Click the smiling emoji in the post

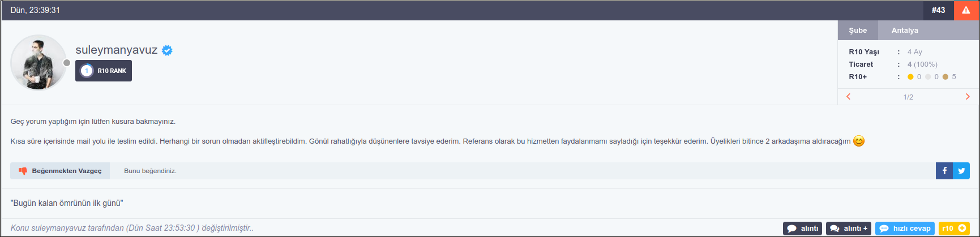(859, 141)
